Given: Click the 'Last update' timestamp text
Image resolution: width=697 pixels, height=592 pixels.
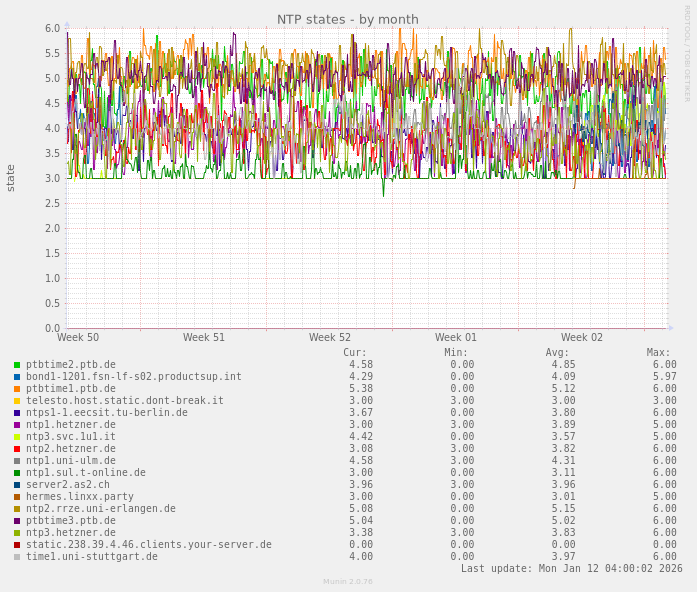Looking at the screenshot, I should click(571, 569).
